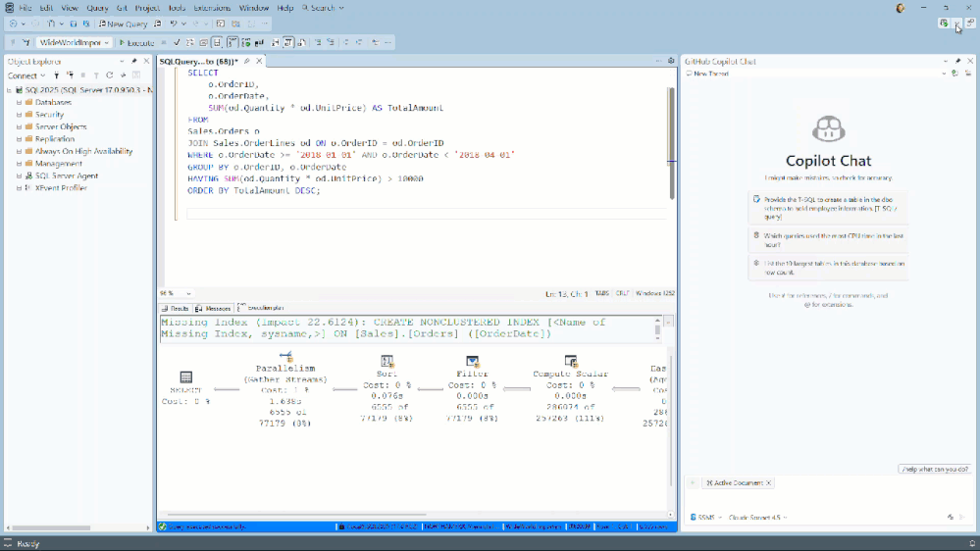Select the Parallelism Gather Streams operator
Viewport: 980px width, 551px height.
tap(285, 358)
